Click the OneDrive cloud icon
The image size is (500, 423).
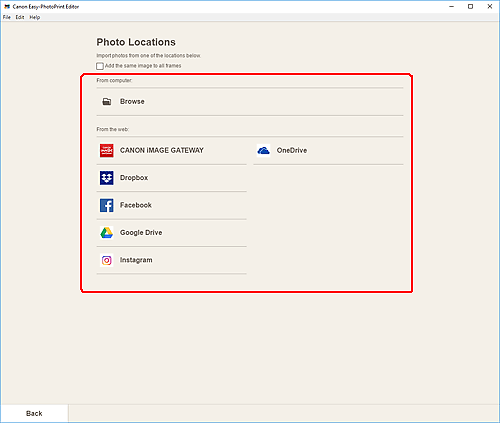(263, 151)
